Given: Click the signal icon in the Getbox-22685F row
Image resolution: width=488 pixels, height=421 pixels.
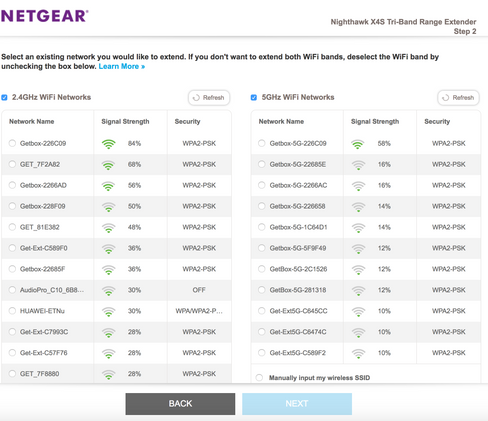Looking at the screenshot, I should click(x=108, y=270).
